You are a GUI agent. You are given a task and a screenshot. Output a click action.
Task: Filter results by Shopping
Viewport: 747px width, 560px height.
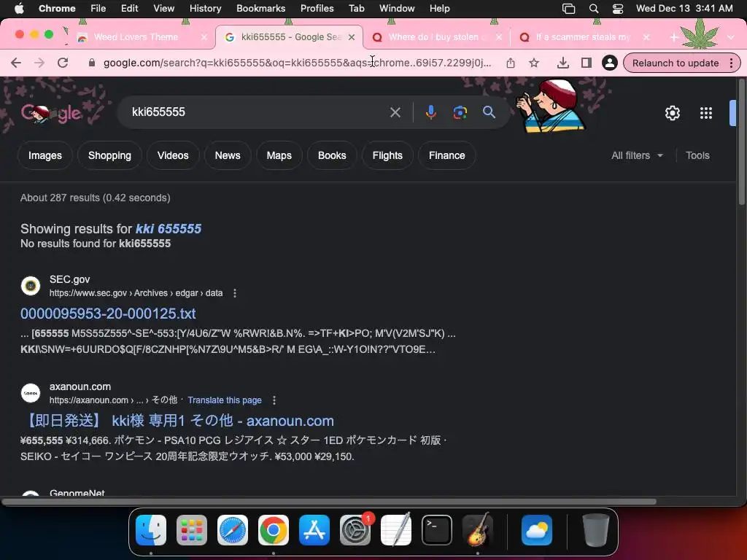point(109,156)
